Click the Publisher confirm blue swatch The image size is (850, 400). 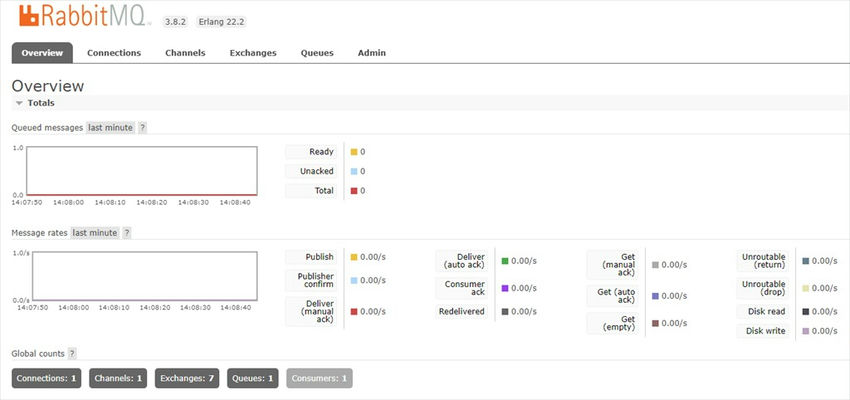point(354,280)
